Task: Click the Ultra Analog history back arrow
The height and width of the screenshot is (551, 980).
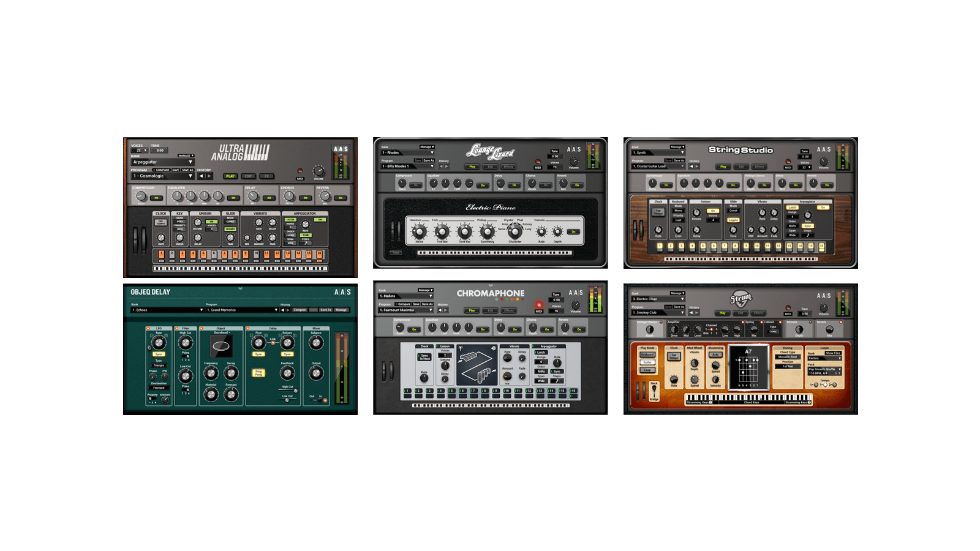Action: pos(202,176)
